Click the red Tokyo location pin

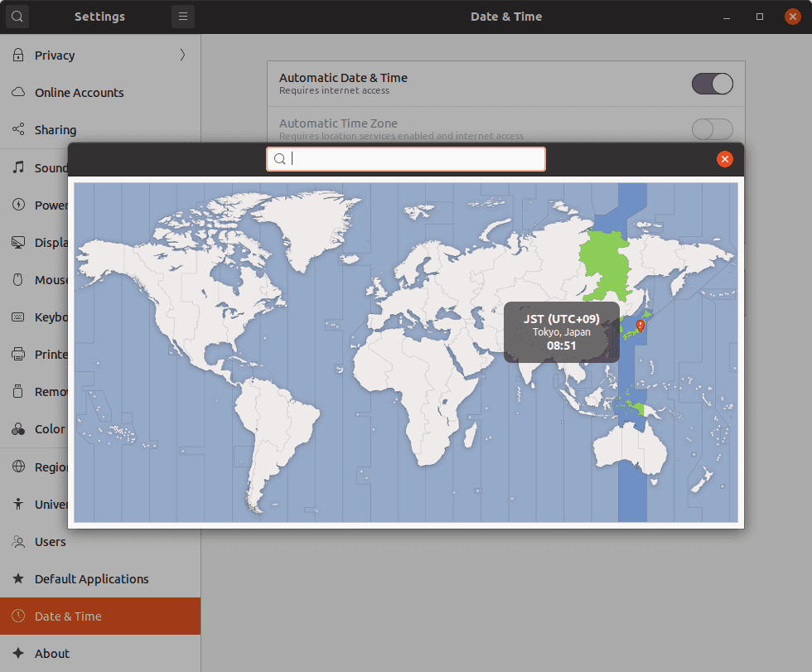[640, 326]
